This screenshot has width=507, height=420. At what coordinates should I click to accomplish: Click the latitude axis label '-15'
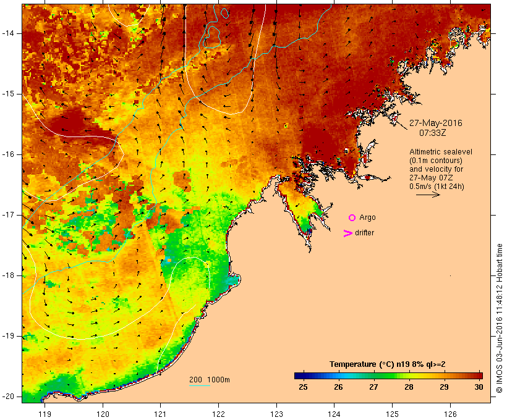[x=8, y=94]
